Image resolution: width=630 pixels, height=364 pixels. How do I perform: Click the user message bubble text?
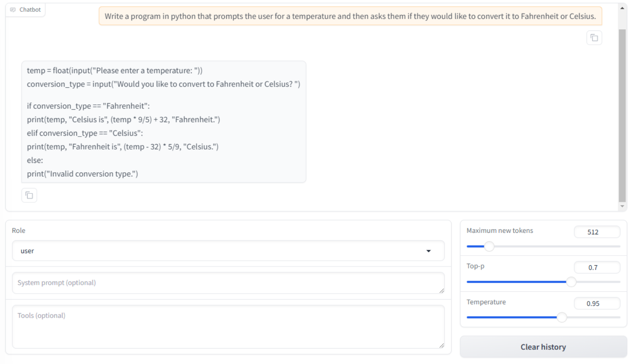tap(350, 16)
